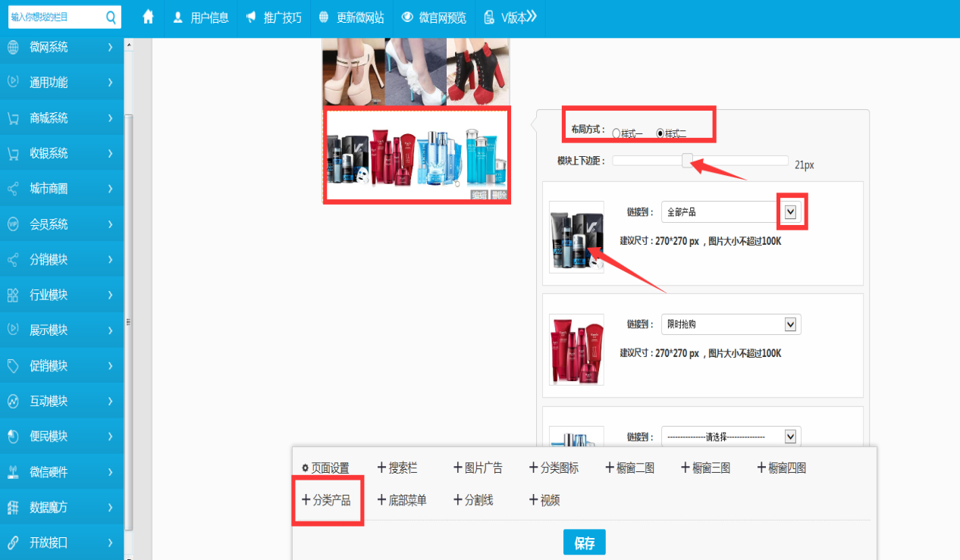Add a 分类产品 module
The width and height of the screenshot is (960, 560).
327,500
